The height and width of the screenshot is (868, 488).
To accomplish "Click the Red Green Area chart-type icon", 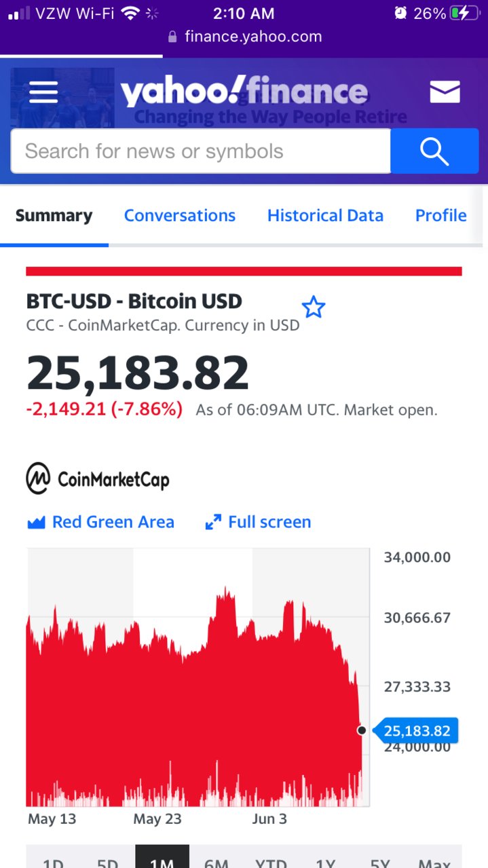I will coord(35,523).
